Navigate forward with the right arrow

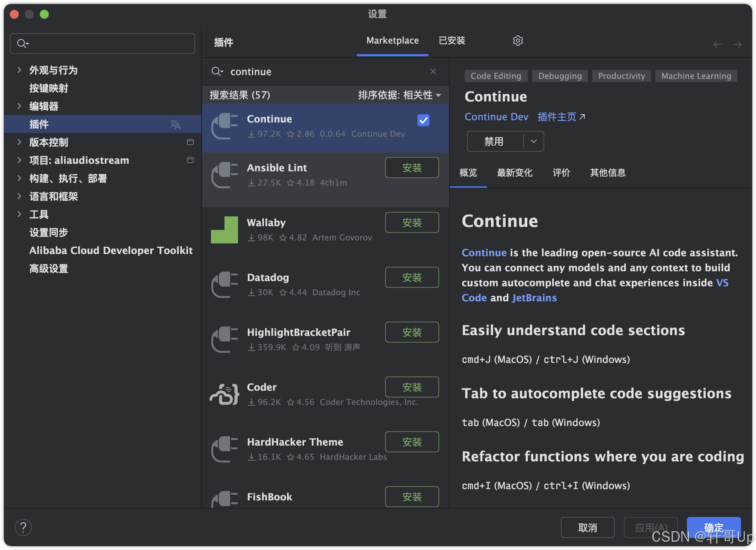(x=737, y=44)
